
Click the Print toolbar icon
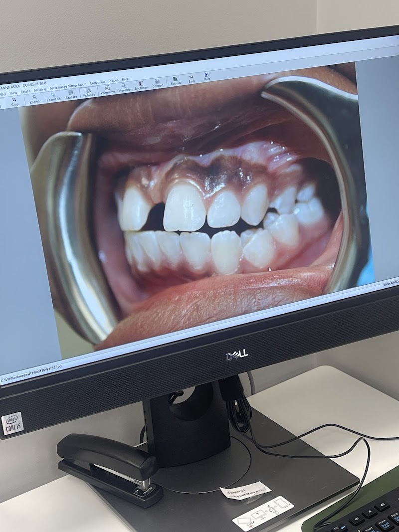point(207,77)
